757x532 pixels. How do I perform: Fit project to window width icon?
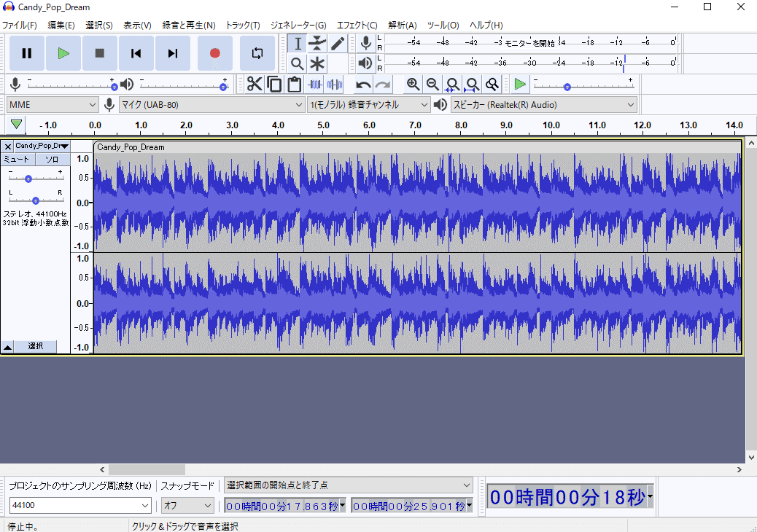[x=472, y=85]
